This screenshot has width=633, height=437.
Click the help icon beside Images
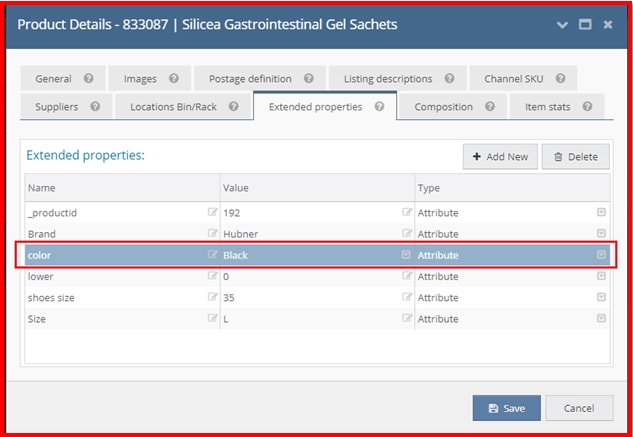[x=174, y=79]
